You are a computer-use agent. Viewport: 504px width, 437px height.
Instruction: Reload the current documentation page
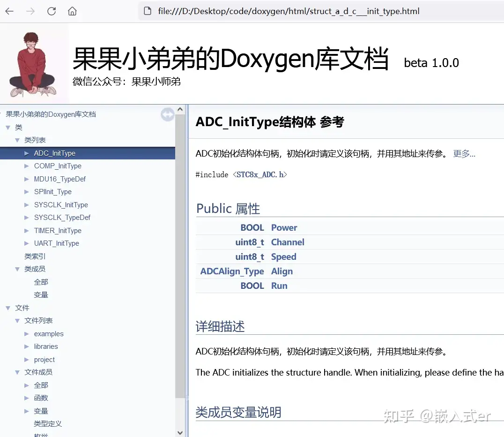(52, 11)
